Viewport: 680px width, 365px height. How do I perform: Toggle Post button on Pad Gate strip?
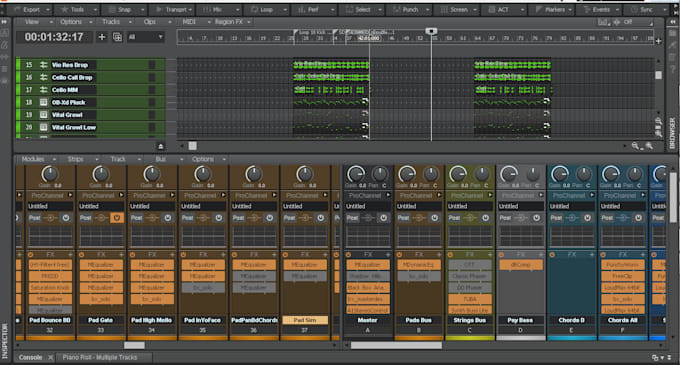[85, 218]
